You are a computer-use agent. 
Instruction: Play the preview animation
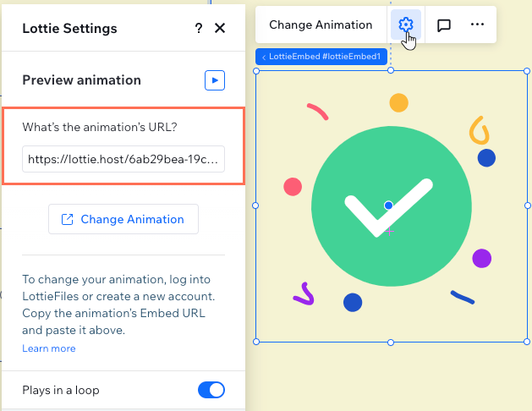click(x=215, y=80)
